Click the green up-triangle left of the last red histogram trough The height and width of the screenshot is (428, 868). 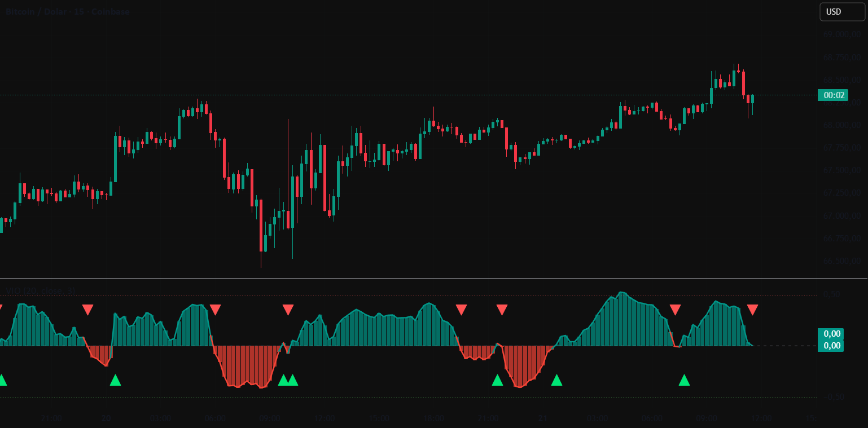(497, 380)
